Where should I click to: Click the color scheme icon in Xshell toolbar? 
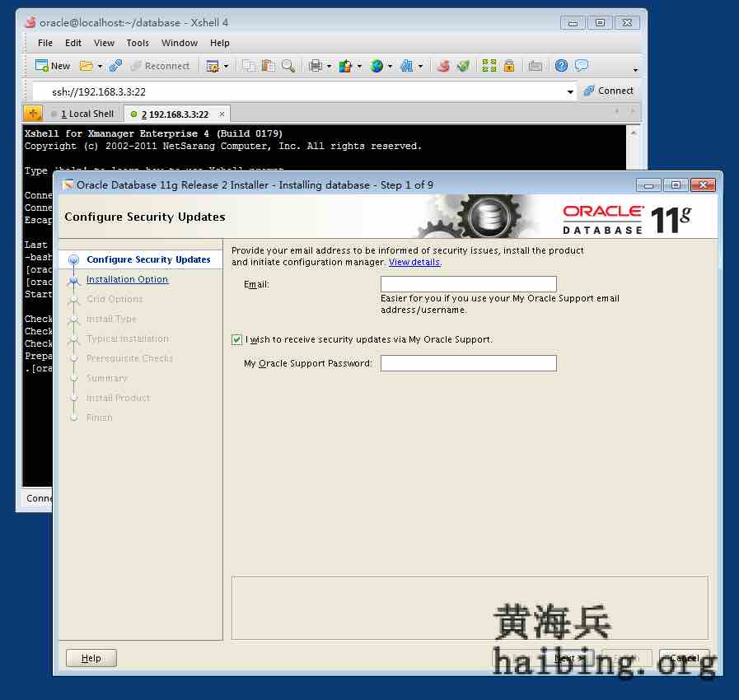[x=345, y=66]
